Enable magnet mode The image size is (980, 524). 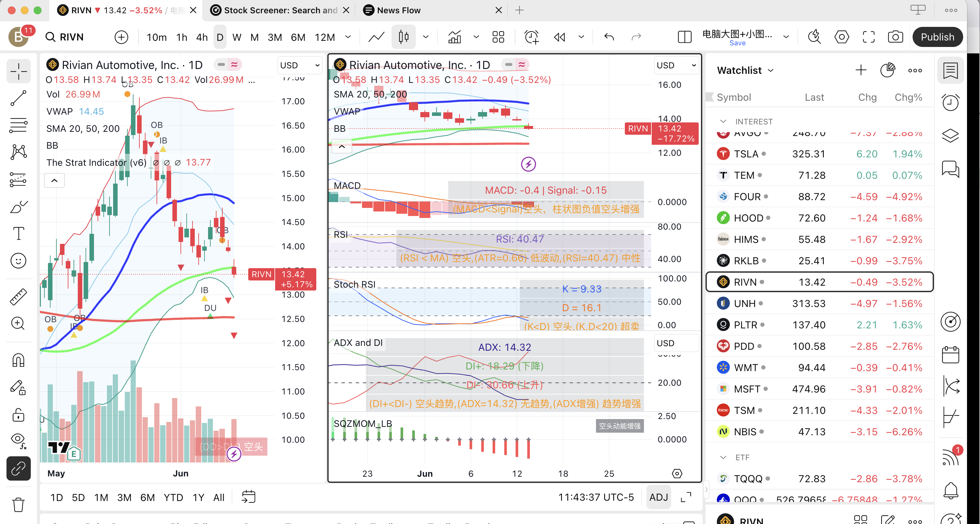pyautogui.click(x=18, y=360)
